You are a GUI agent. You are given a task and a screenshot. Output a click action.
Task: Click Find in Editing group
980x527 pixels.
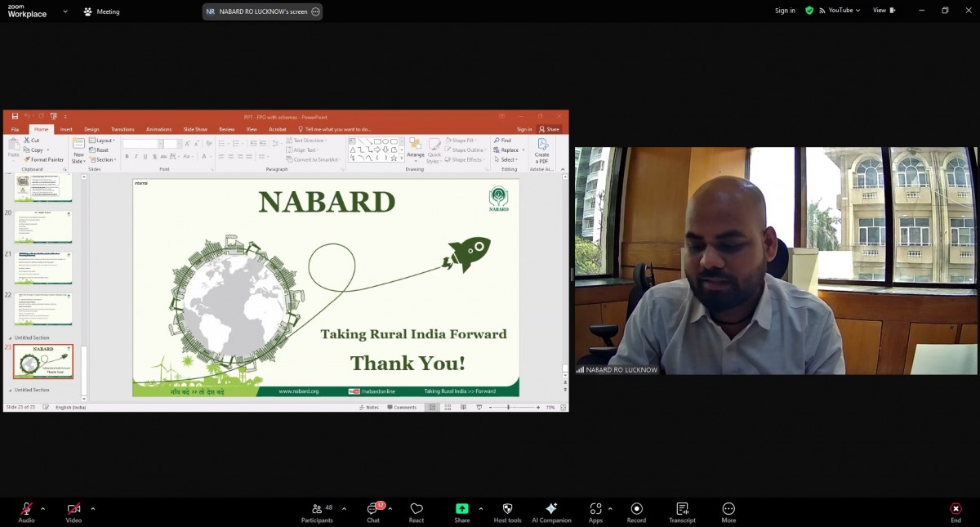(x=502, y=141)
